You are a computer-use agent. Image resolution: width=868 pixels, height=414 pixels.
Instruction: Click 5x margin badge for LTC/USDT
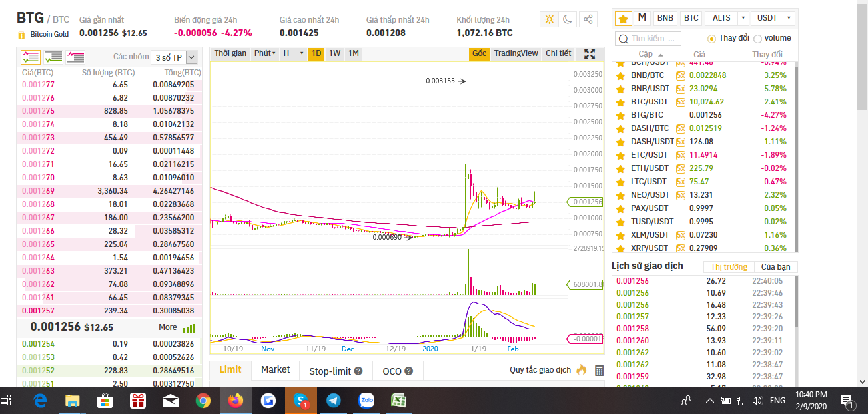pyautogui.click(x=681, y=182)
